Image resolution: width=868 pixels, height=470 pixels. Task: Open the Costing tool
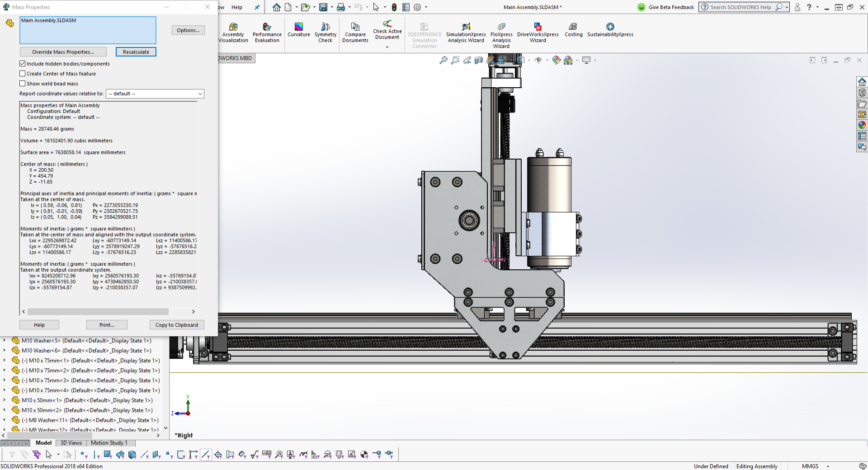573,30
